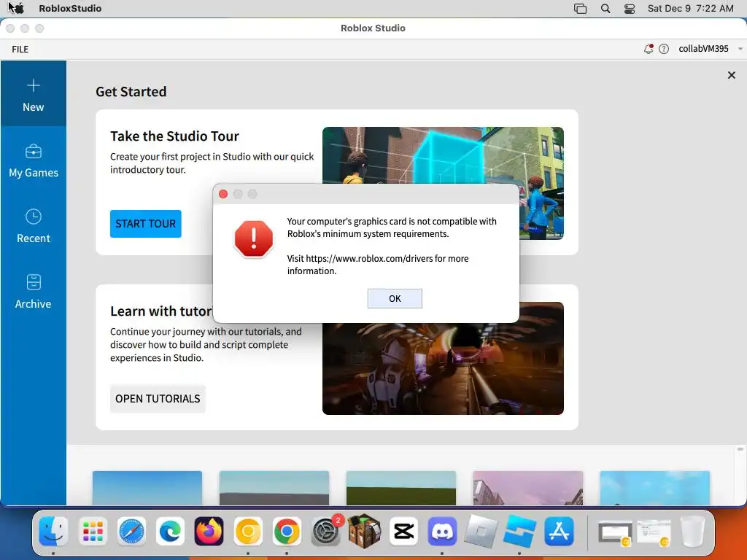Click the Roblox Studio icon in Dock
Image resolution: width=747 pixels, height=560 pixels.
(x=519, y=531)
